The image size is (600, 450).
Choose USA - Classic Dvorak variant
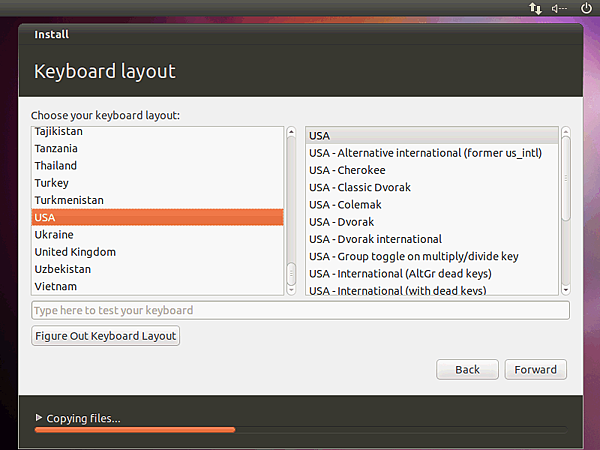point(432,188)
